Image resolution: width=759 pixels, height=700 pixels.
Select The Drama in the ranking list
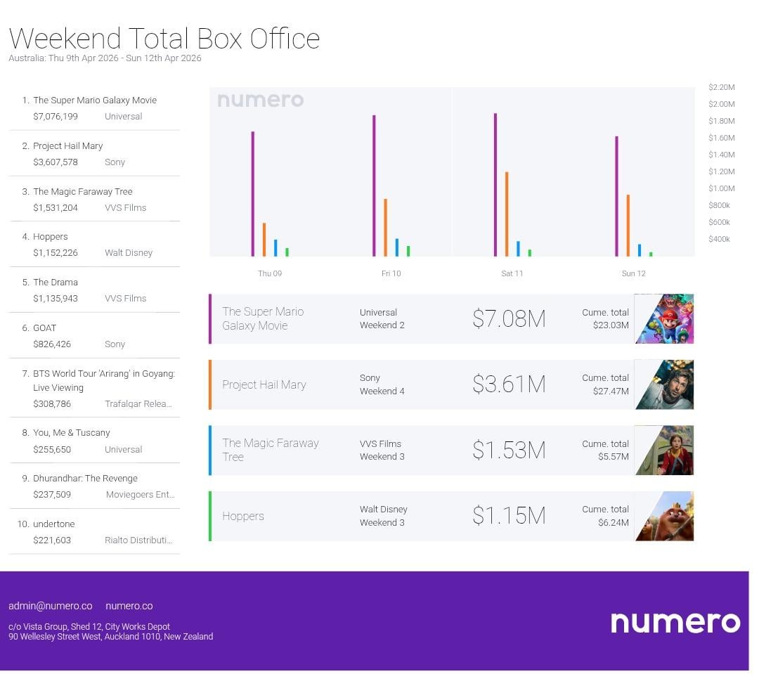(x=56, y=283)
